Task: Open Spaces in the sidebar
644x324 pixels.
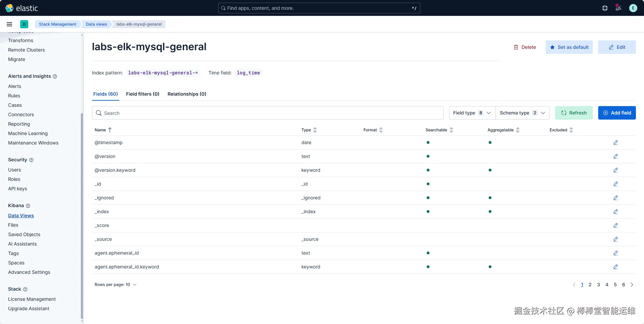Action: point(16,263)
